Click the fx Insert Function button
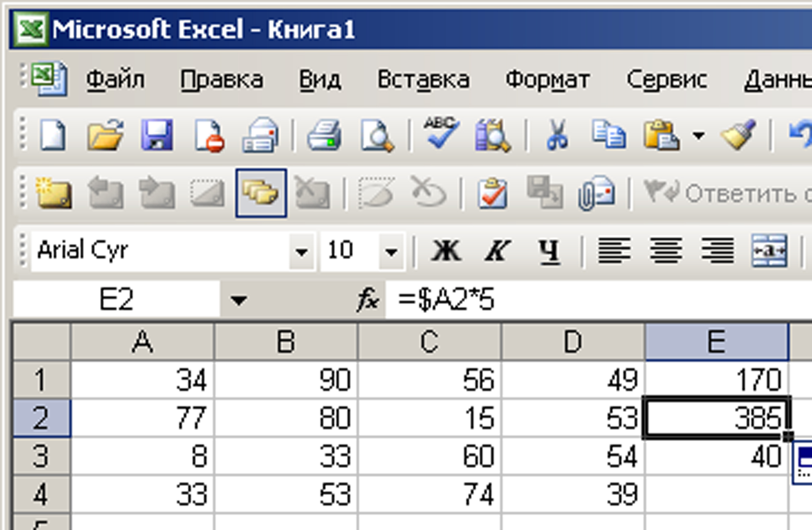This screenshot has height=530, width=812. point(368,300)
